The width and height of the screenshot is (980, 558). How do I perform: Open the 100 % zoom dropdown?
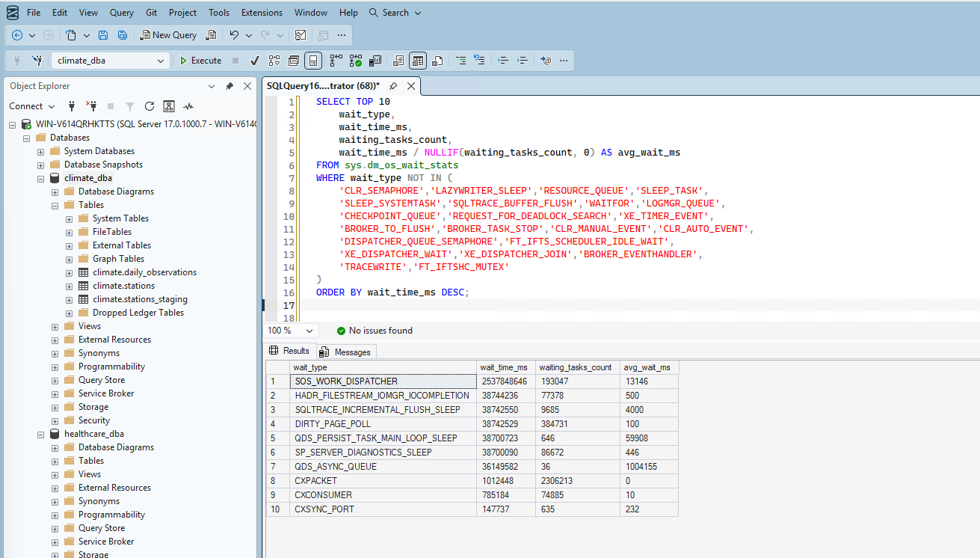(309, 331)
